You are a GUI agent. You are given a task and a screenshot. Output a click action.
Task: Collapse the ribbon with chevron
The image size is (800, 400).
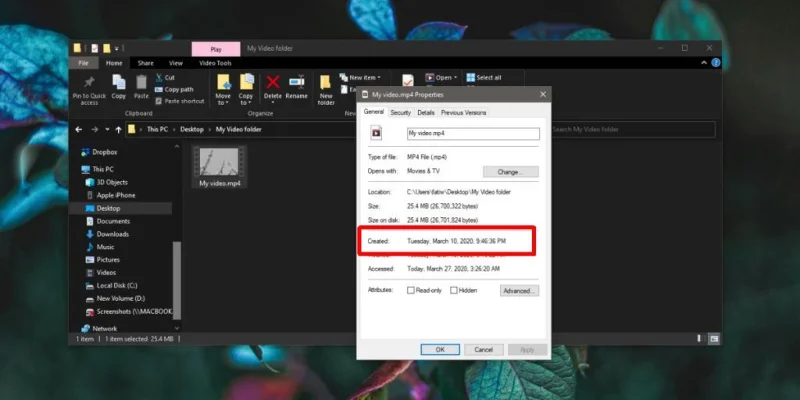[704, 63]
